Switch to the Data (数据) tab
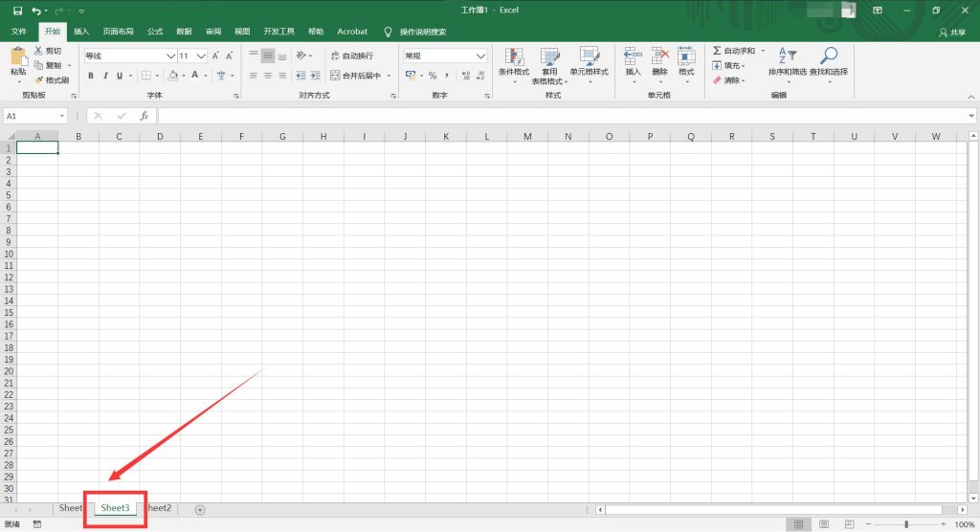 click(185, 32)
